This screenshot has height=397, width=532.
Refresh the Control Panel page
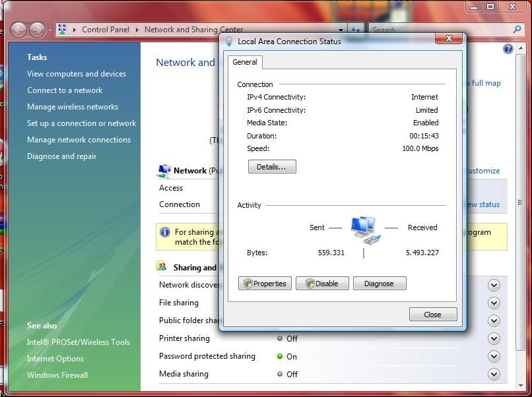pos(355,30)
